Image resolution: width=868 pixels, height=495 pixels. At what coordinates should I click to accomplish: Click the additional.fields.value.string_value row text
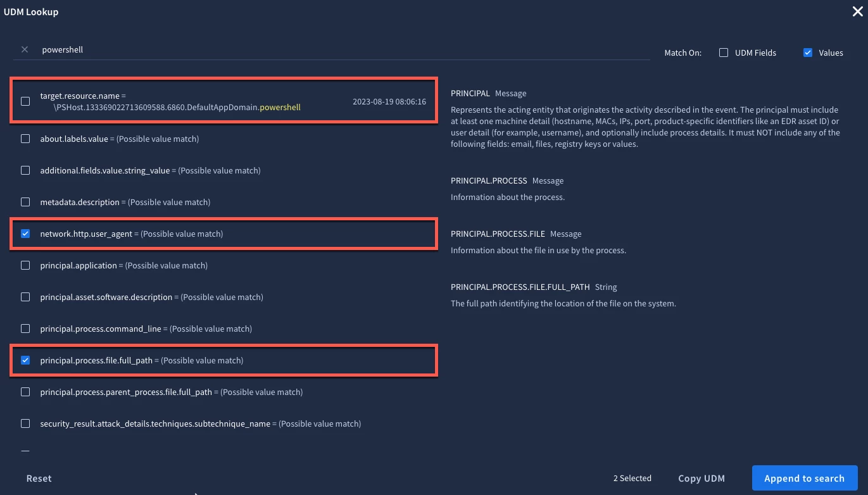click(x=150, y=170)
